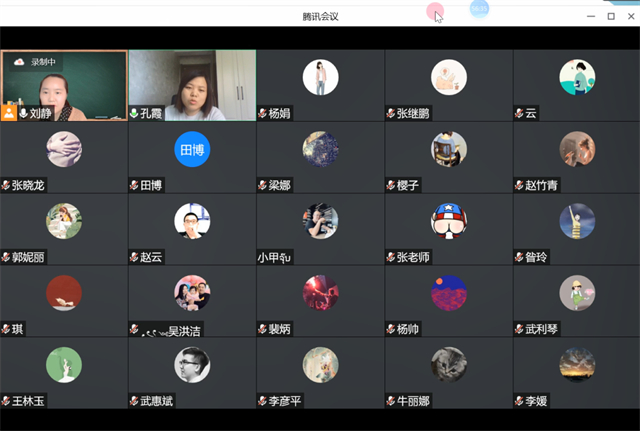Select 田博's blue name avatar
This screenshot has width=640, height=431.
[x=192, y=149]
